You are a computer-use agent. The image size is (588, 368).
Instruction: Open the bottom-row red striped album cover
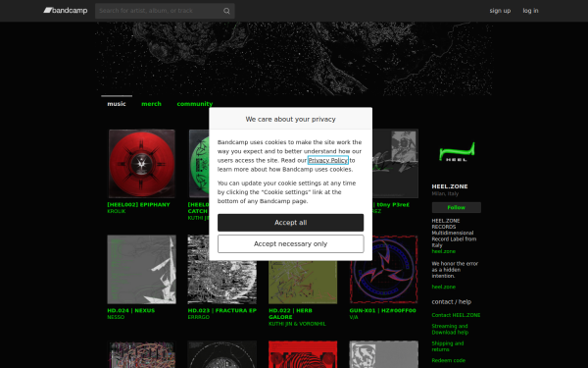click(303, 354)
